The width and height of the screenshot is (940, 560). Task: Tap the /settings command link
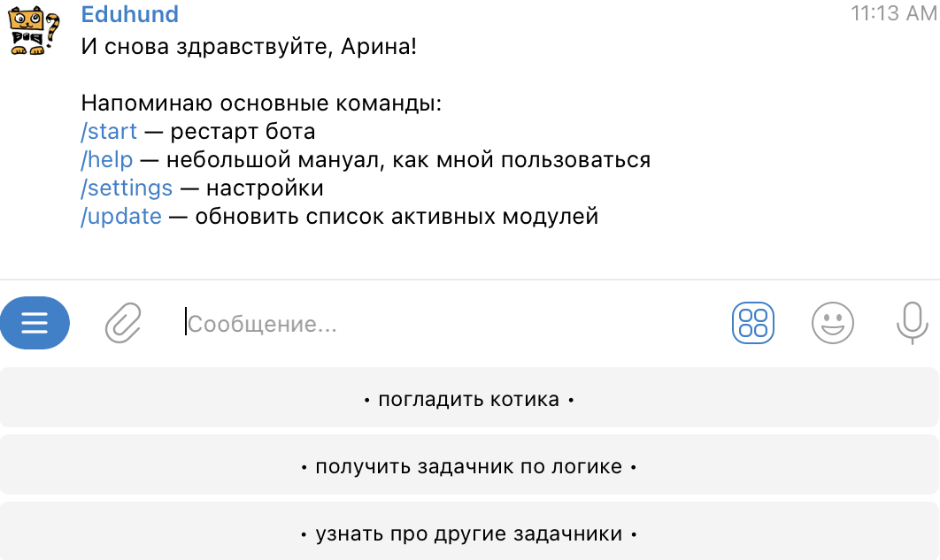pyautogui.click(x=127, y=188)
